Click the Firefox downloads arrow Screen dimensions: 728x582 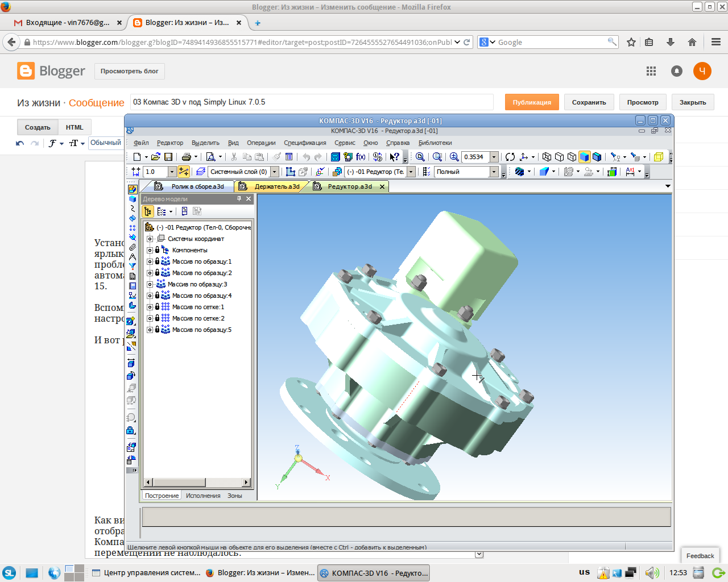point(671,42)
